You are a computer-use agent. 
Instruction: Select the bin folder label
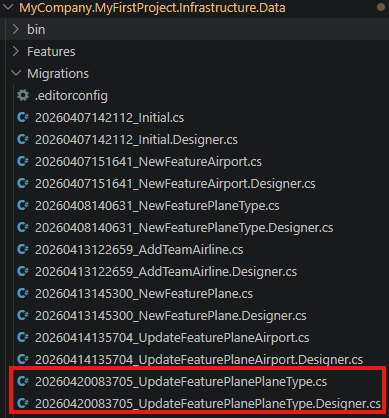(36, 30)
